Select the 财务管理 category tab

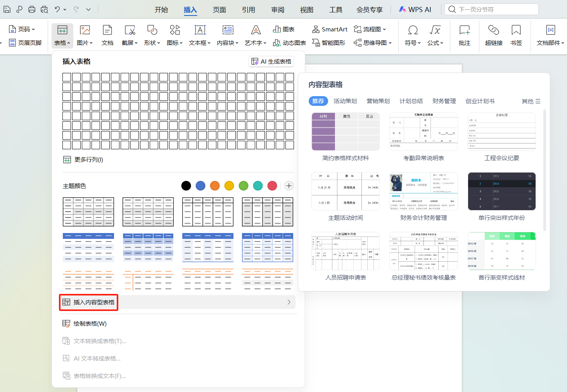(x=444, y=101)
